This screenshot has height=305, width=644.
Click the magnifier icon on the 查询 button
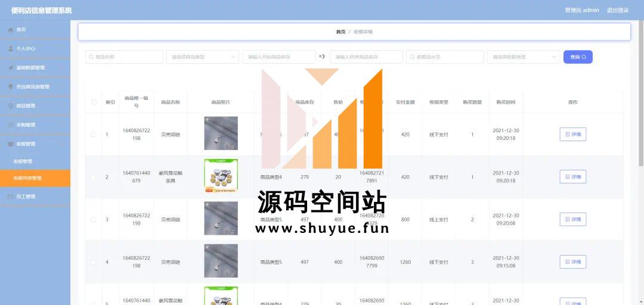(x=584, y=57)
